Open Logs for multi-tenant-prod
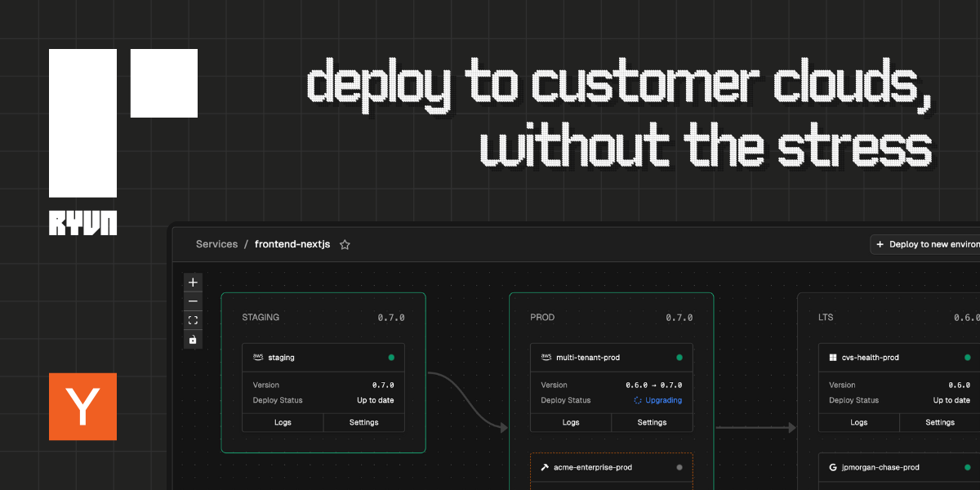Image resolution: width=980 pixels, height=490 pixels. pos(571,422)
